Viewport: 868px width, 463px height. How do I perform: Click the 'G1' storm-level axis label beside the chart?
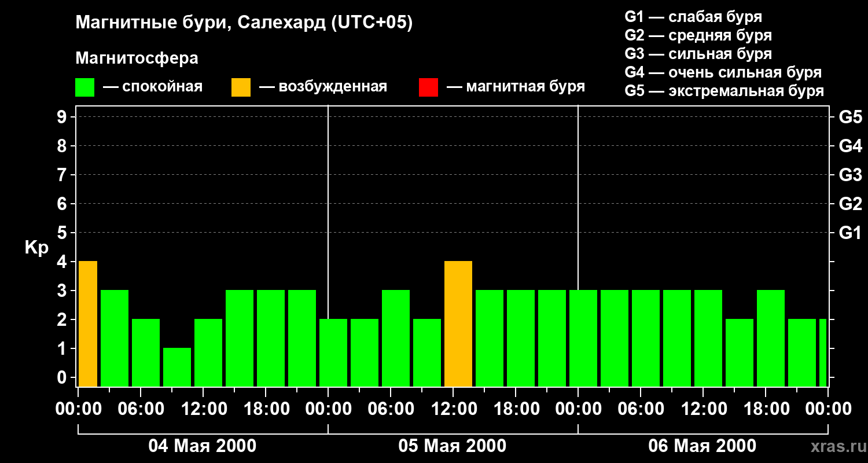[x=851, y=233]
